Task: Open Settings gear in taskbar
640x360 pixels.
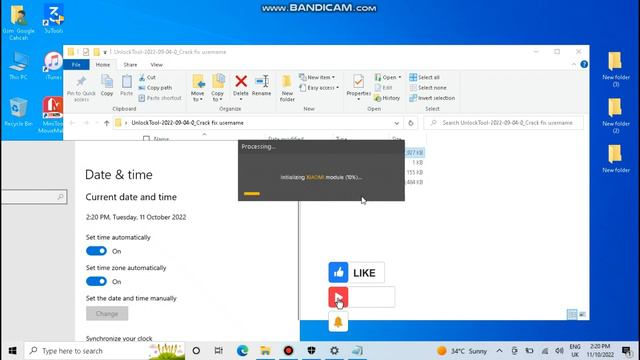Action: 334,351
